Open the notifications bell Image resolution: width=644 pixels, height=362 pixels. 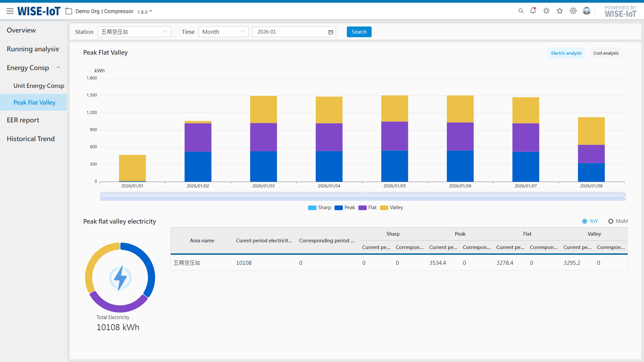click(533, 11)
